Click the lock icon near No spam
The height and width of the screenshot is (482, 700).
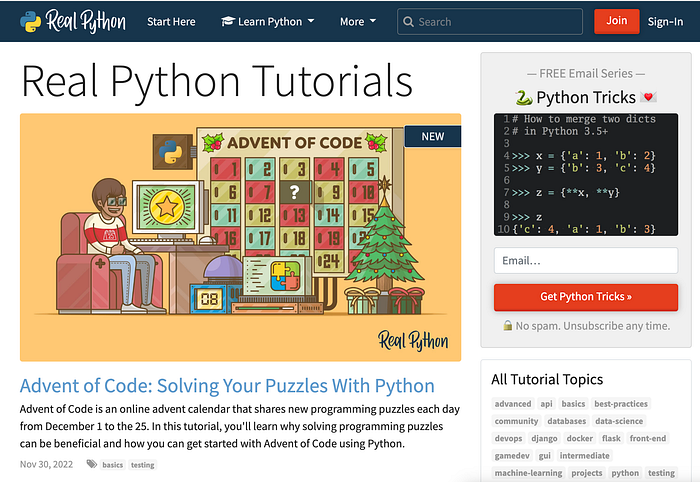coord(508,325)
